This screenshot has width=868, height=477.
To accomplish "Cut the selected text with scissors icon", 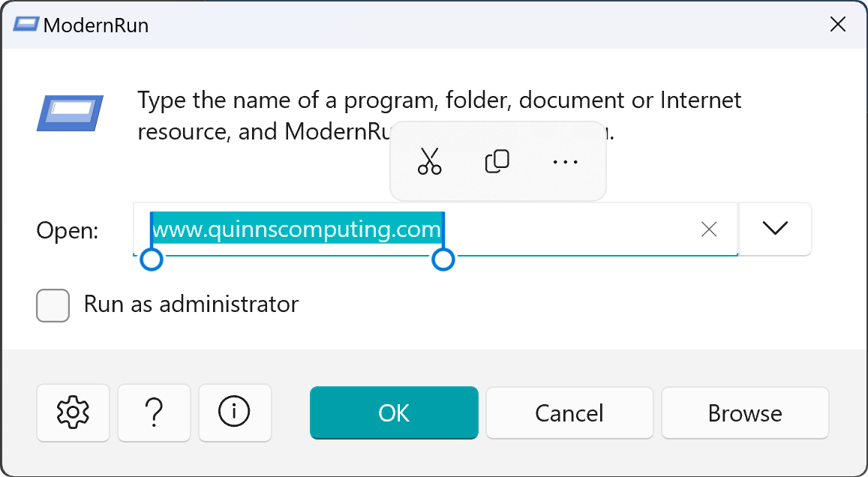I will [430, 161].
